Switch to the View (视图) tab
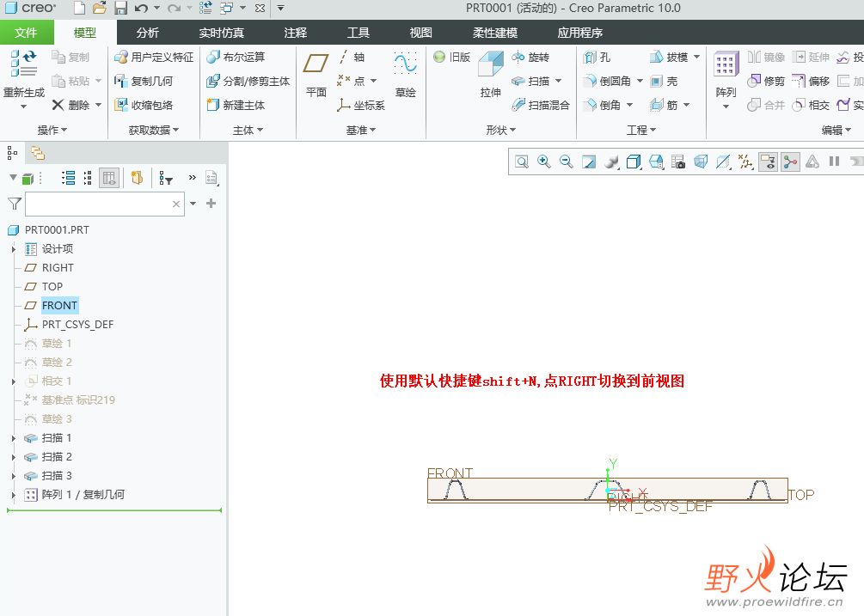Viewport: 864px width, 616px height. tap(420, 33)
